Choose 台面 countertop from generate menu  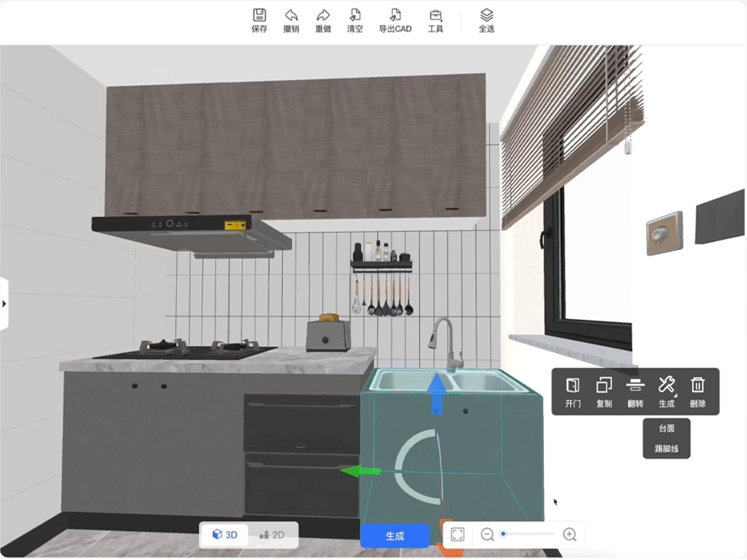pyautogui.click(x=666, y=428)
